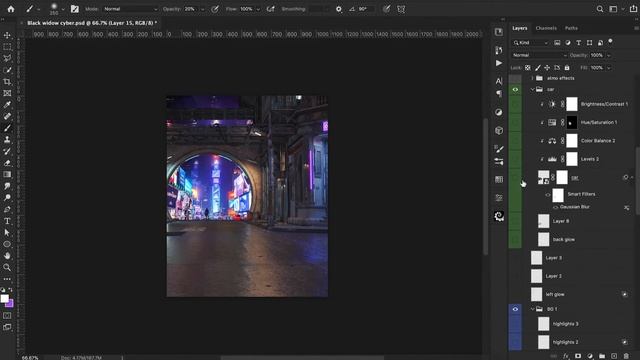Select the History Brush tool
Viewport: 640px width, 360px height.
[7, 151]
